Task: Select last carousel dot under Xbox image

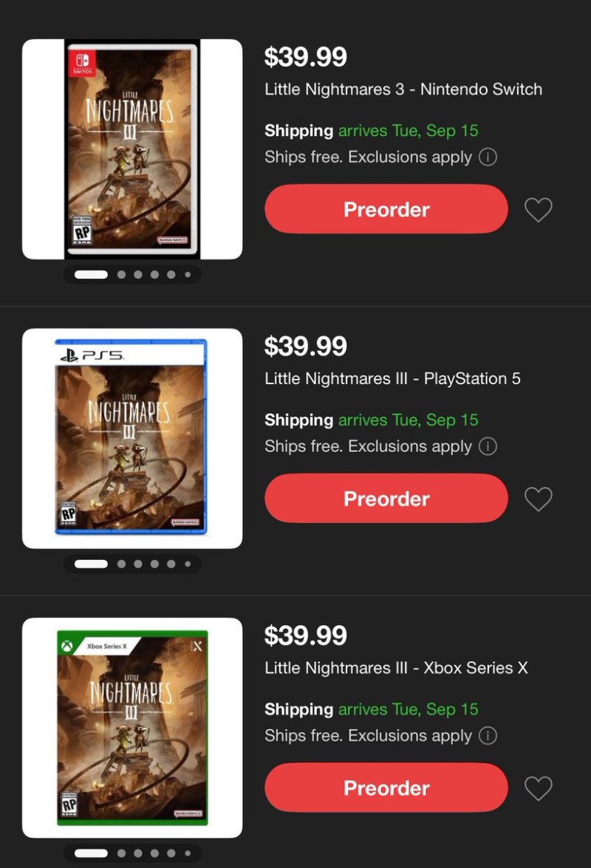Action: coord(188,853)
